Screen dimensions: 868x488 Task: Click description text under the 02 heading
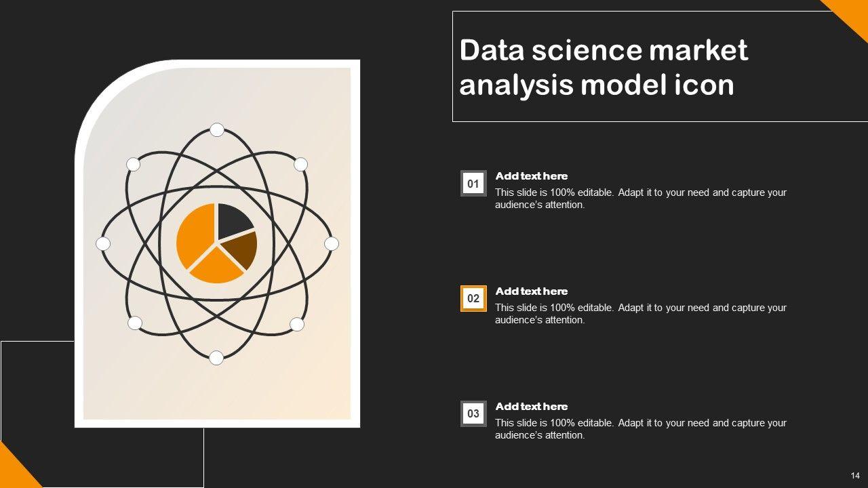[640, 314]
